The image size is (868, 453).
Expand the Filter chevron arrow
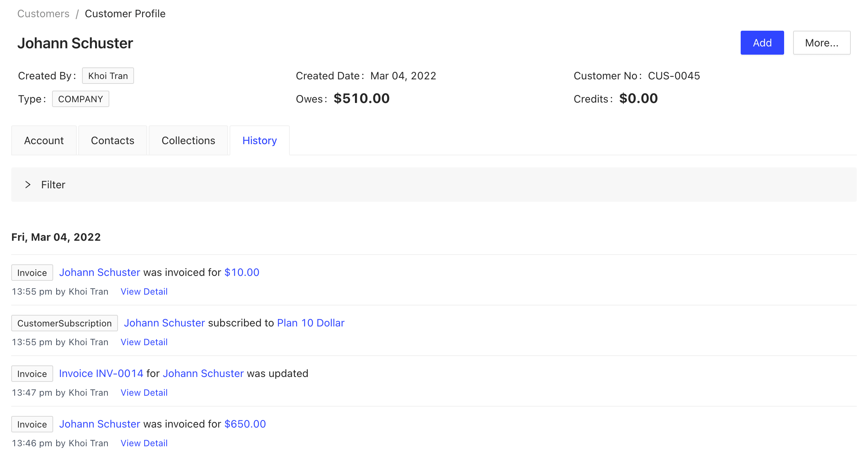28,185
